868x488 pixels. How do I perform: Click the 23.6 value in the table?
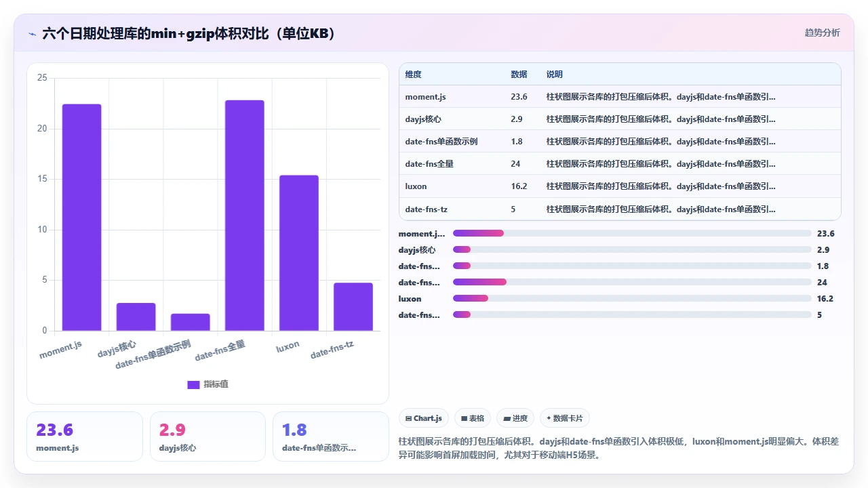coord(519,97)
